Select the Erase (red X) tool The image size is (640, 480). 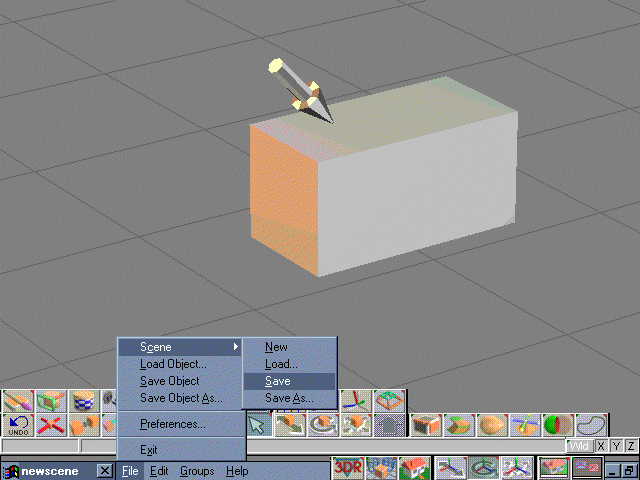point(51,425)
